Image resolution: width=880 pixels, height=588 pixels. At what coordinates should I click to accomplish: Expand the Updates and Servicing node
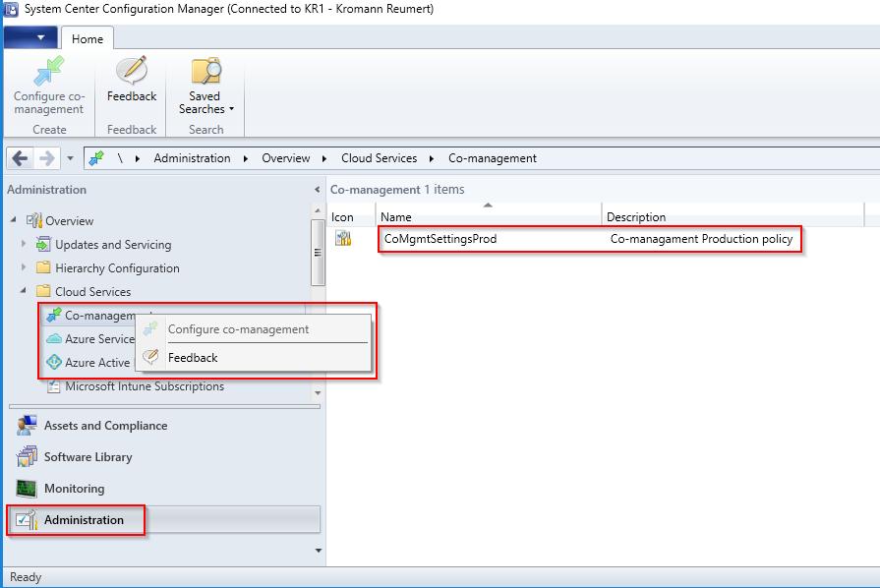pyautogui.click(x=23, y=244)
